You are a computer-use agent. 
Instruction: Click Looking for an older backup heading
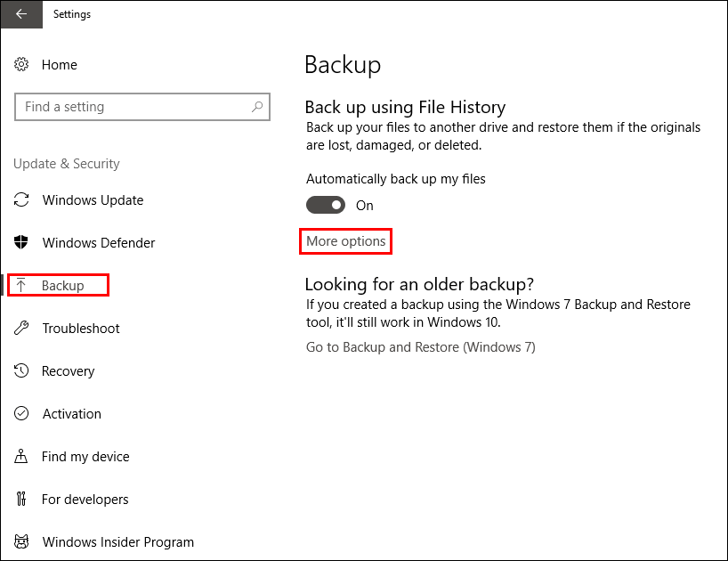pyautogui.click(x=420, y=284)
